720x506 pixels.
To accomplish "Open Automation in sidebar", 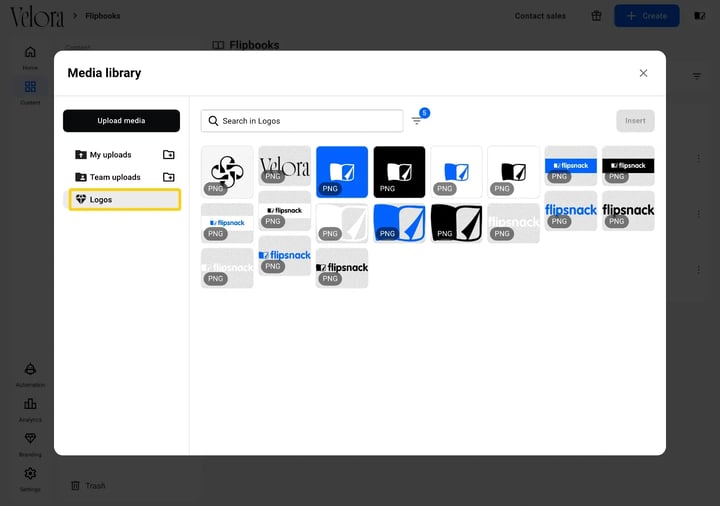I will [30, 375].
